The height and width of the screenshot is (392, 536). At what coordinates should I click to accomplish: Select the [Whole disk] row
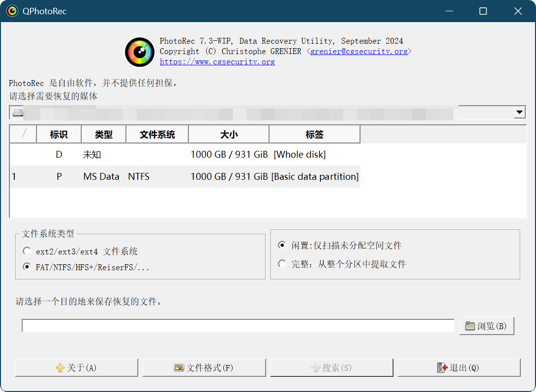pyautogui.click(x=185, y=155)
